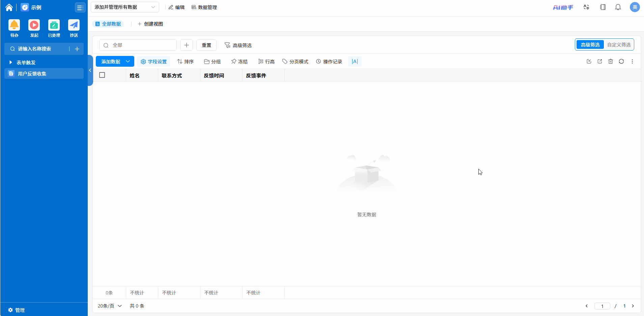The image size is (644, 316).
Task: Check the select-all header checkbox
Action: point(102,75)
